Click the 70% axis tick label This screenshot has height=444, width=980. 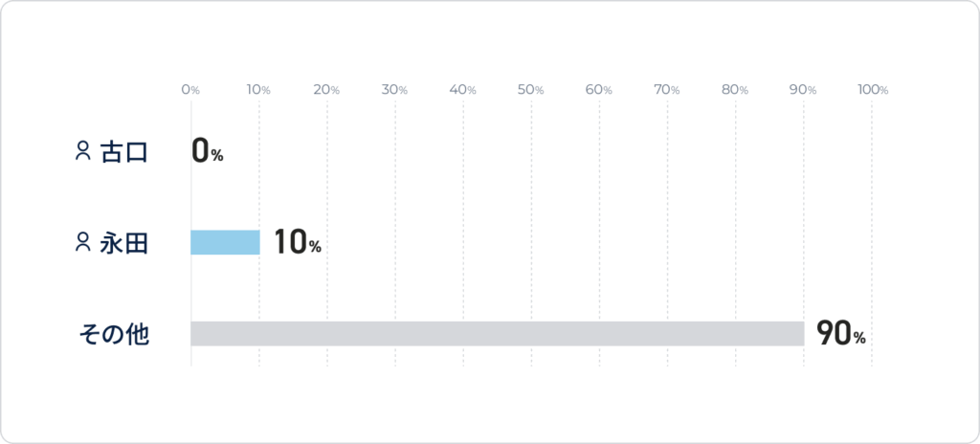(x=667, y=89)
